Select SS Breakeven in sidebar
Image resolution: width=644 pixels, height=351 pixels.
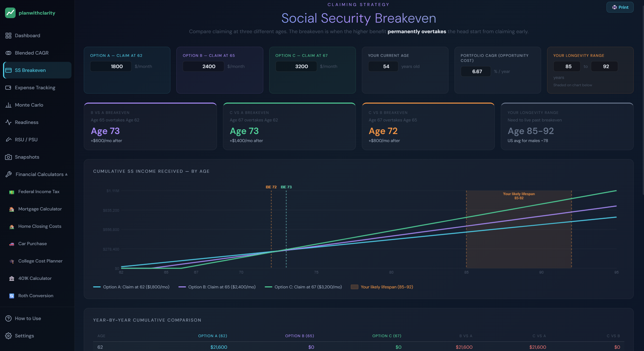(37, 70)
